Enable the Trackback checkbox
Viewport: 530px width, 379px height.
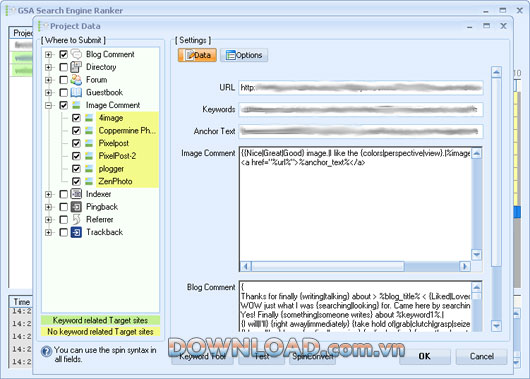(x=64, y=232)
